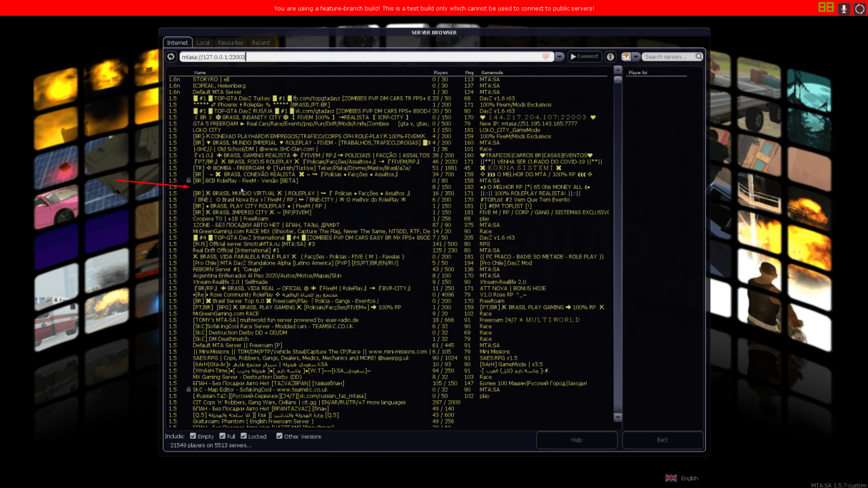Refresh the server list
Viewport: 868px width, 488px height.
[x=171, y=56]
